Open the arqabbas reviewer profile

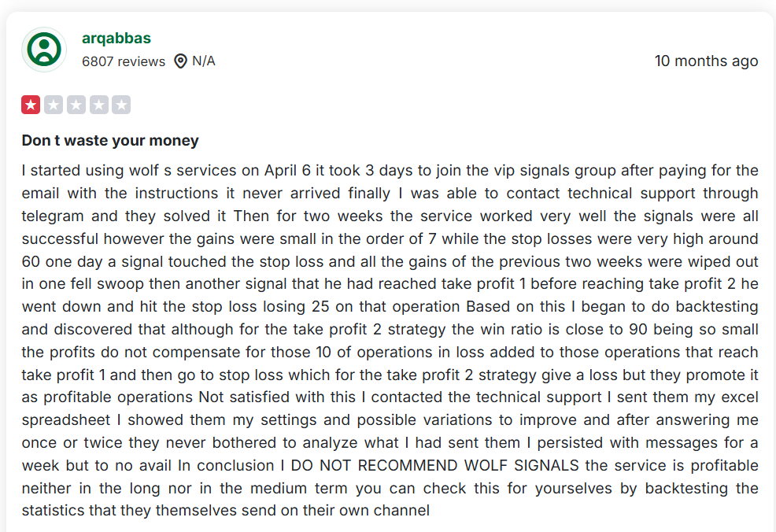tap(116, 38)
